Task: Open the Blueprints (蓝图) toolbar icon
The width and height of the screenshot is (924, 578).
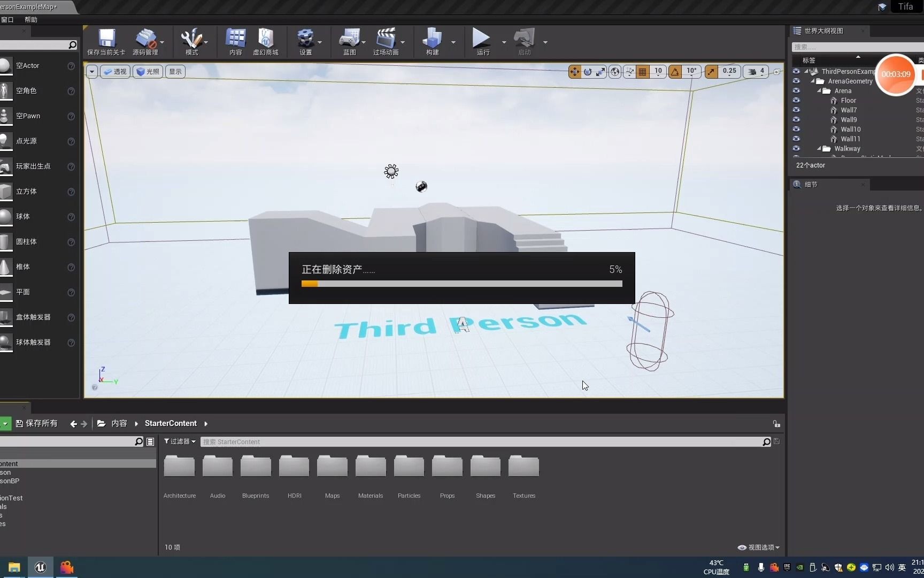Action: 349,42
